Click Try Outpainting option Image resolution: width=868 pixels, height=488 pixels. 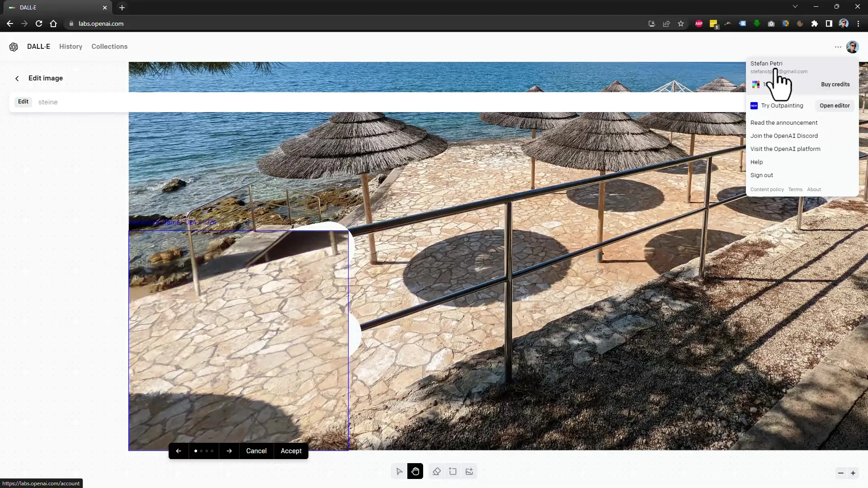point(782,105)
